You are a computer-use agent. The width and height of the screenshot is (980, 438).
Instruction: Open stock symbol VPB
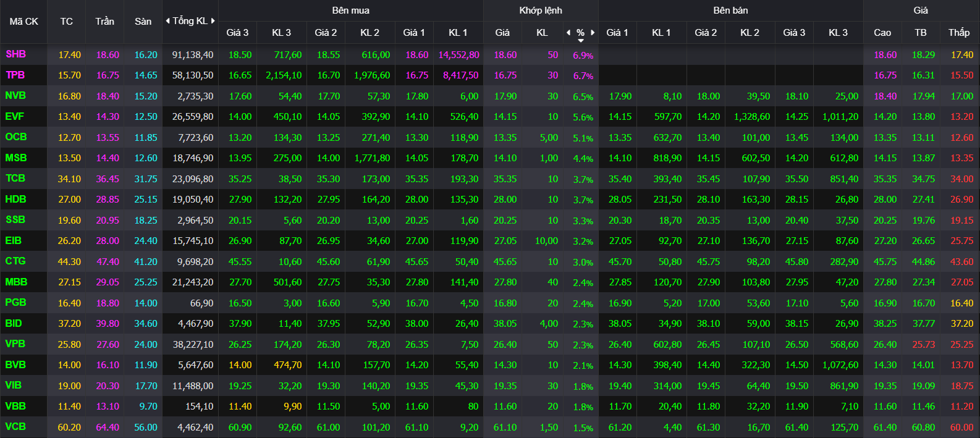(x=15, y=344)
